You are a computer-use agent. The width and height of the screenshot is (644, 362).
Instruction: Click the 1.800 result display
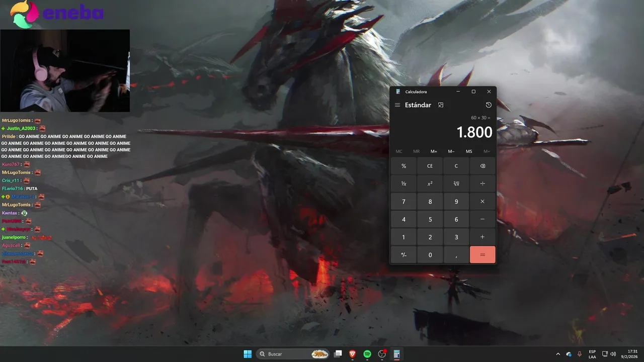[474, 132]
